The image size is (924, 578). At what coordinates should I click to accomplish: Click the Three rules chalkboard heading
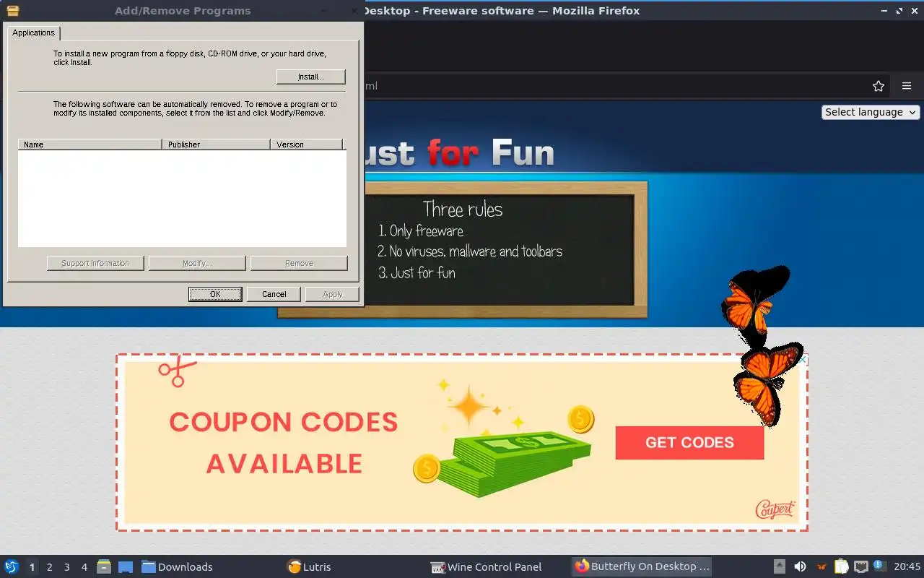[x=463, y=210]
